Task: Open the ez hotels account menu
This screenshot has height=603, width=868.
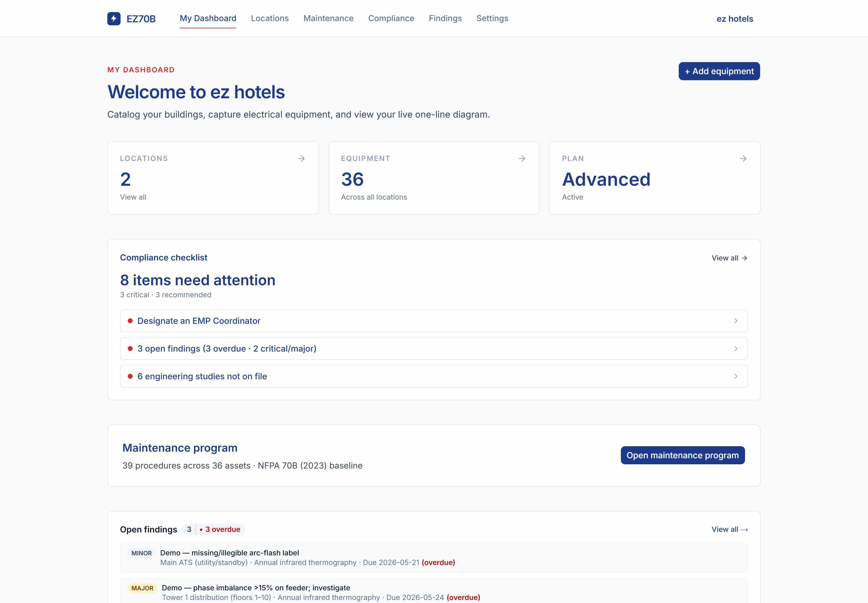Action: point(735,18)
